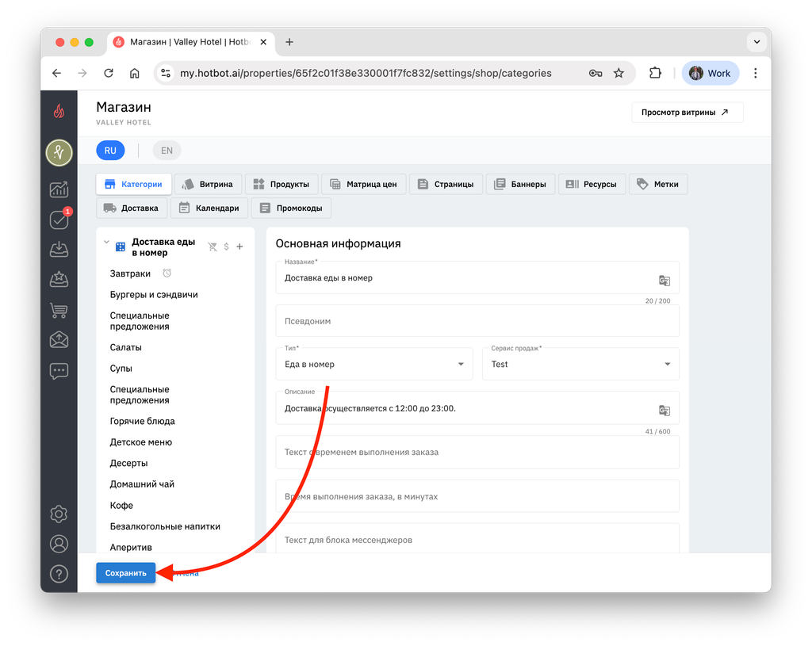Open the Промокоды tab
Viewport: 812px width, 646px height.
[291, 208]
